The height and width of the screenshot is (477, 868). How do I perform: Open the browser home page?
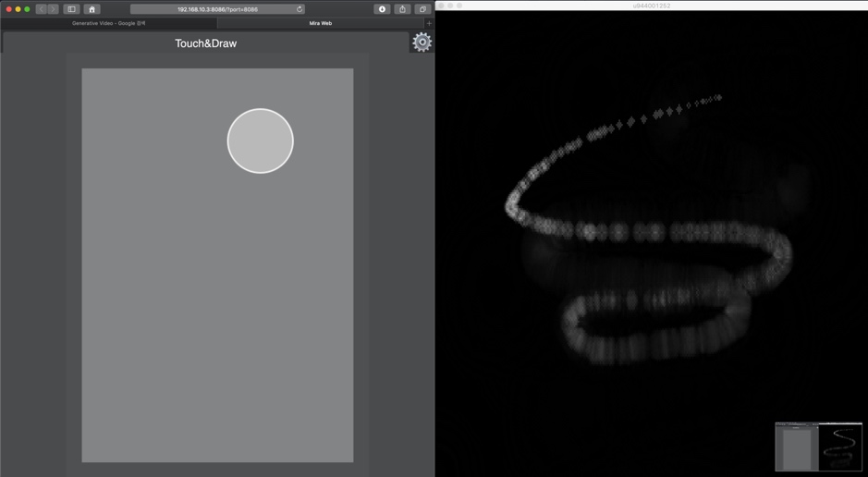[x=92, y=9]
